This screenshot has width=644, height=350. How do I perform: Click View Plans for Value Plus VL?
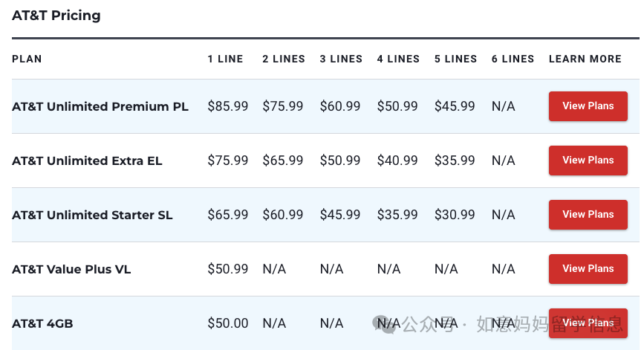(x=588, y=269)
